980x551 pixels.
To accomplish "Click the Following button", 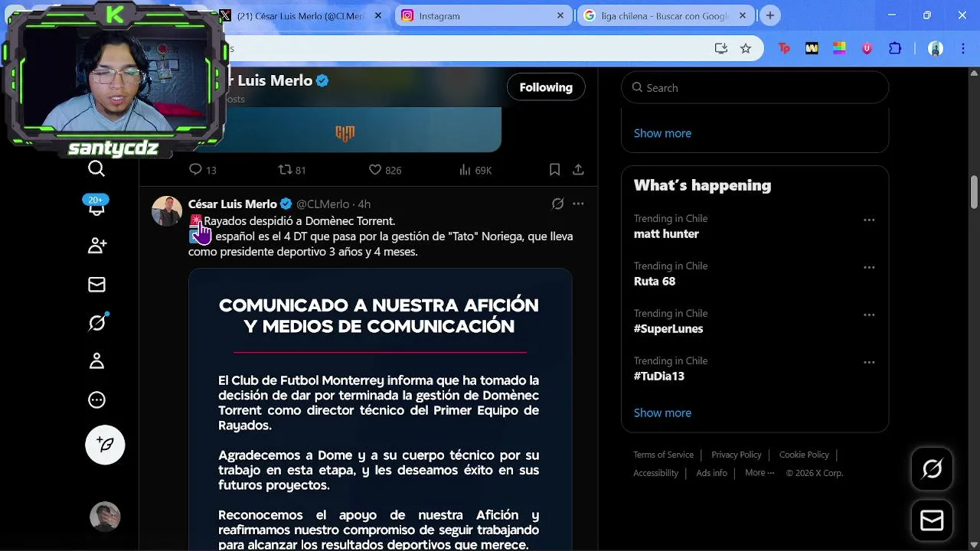I will click(x=546, y=87).
